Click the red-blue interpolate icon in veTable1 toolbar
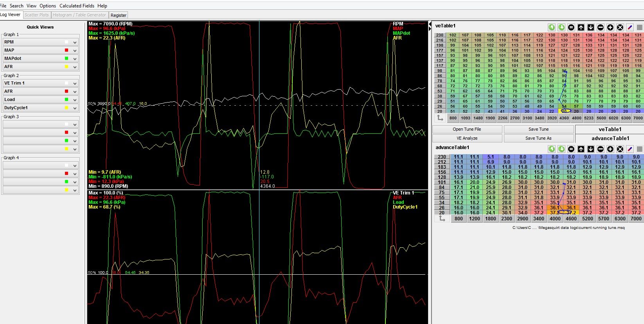 click(x=630, y=27)
